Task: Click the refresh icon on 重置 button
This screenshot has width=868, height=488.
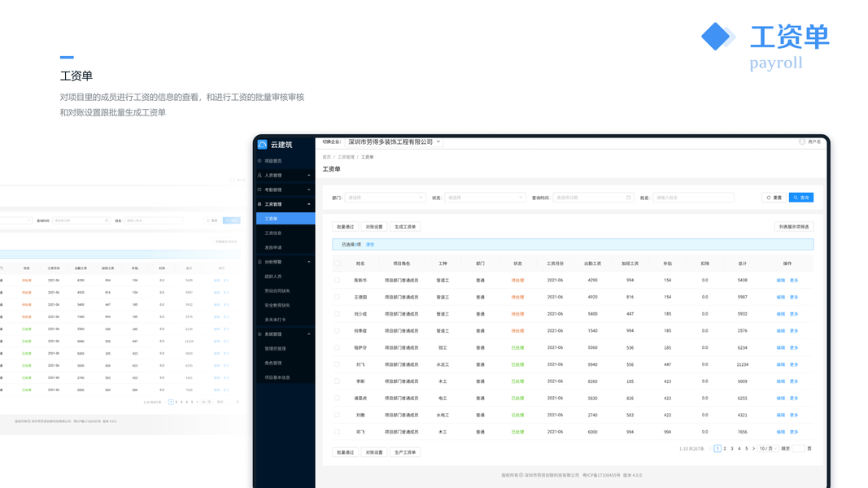Action: point(769,198)
